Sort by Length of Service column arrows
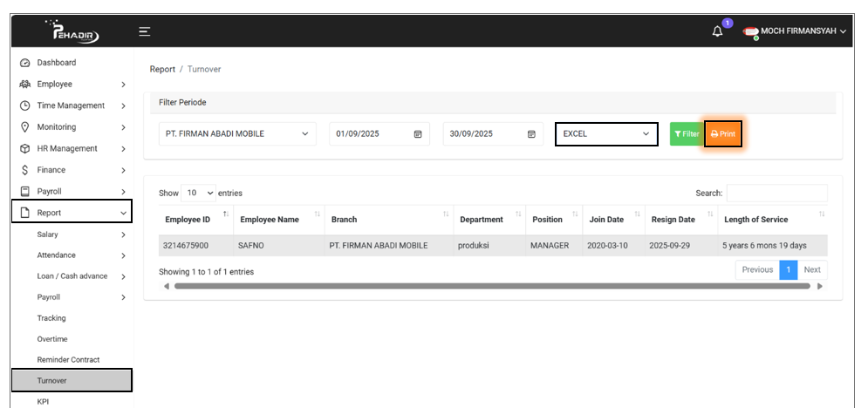Screen dimensions: 868x408 pyautogui.click(x=822, y=214)
